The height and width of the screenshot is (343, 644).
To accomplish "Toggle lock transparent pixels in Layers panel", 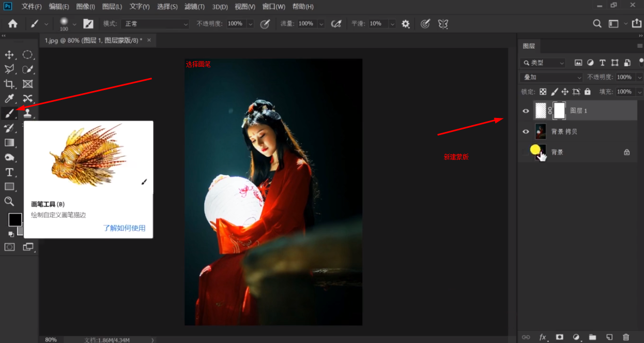I will [x=543, y=92].
